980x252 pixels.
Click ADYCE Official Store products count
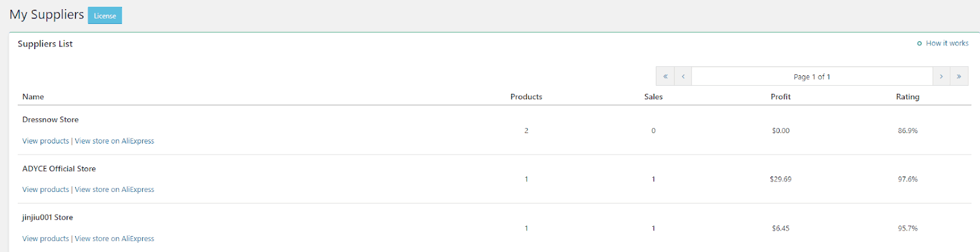click(526, 179)
